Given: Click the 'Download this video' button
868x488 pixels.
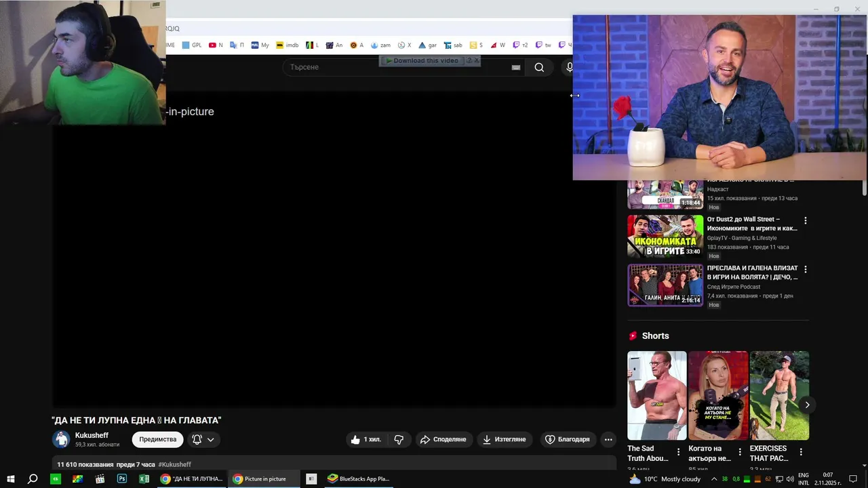Looking at the screenshot, I should coord(421,60).
